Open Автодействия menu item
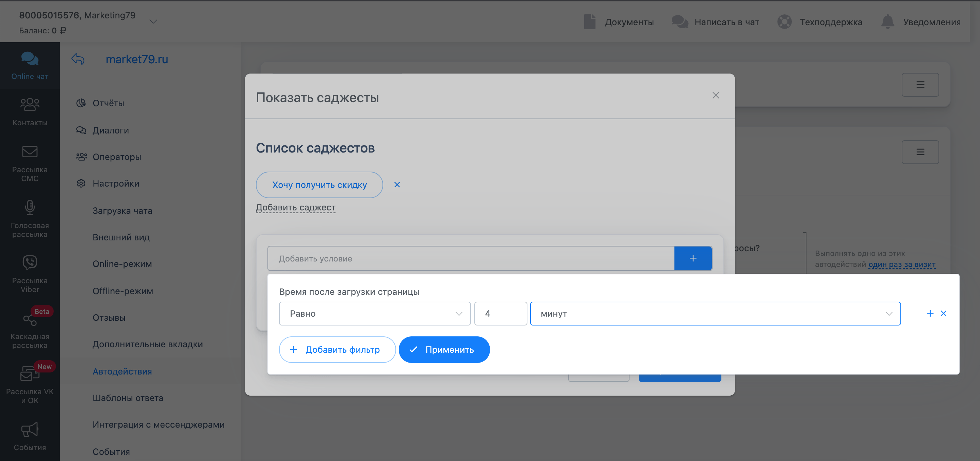Image resolution: width=980 pixels, height=461 pixels. (x=122, y=371)
